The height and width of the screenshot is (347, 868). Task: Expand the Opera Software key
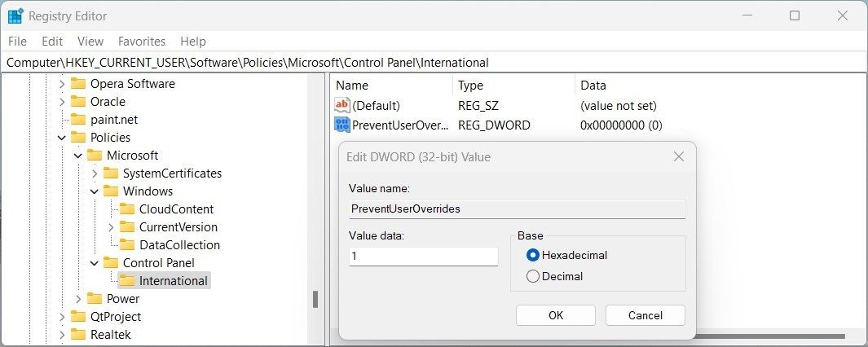62,84
